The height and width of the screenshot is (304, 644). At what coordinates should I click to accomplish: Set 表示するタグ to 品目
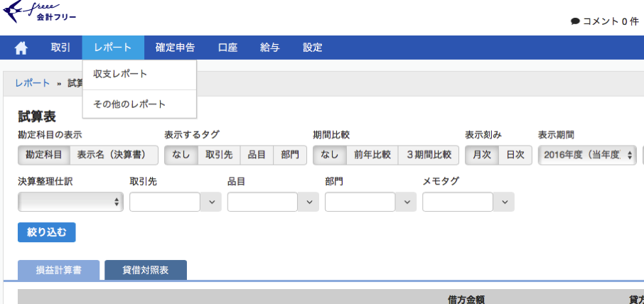pos(257,155)
